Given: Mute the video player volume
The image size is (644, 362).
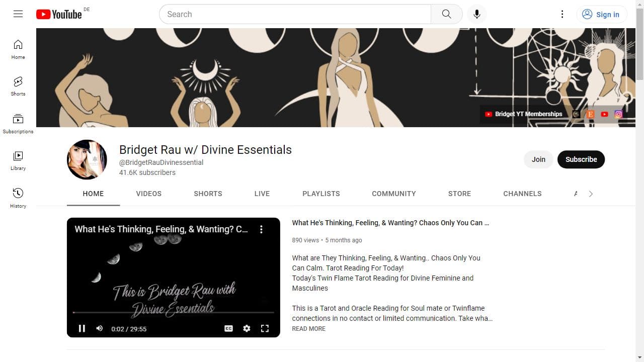Looking at the screenshot, I should [x=100, y=328].
